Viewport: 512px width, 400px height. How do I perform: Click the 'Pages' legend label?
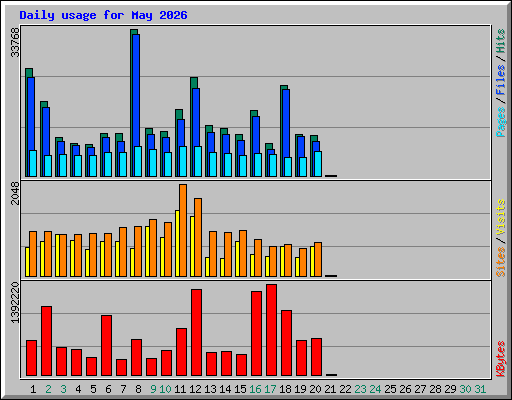tap(501, 122)
